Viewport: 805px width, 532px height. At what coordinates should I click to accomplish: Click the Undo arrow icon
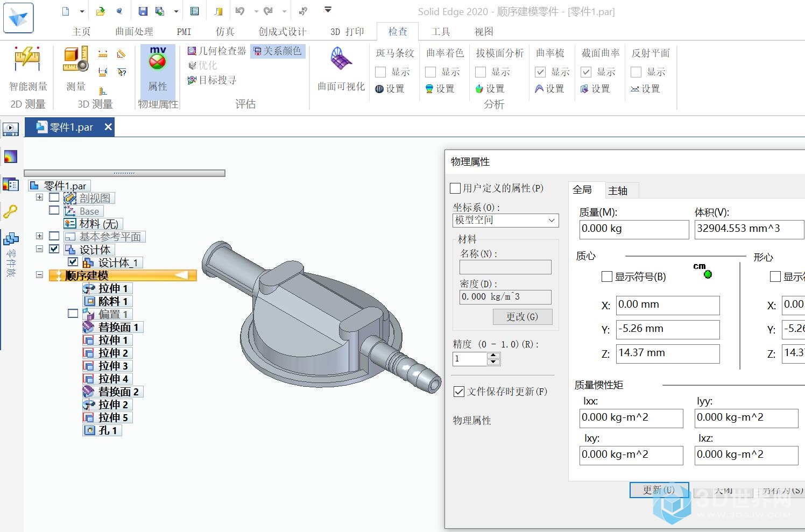[240, 11]
